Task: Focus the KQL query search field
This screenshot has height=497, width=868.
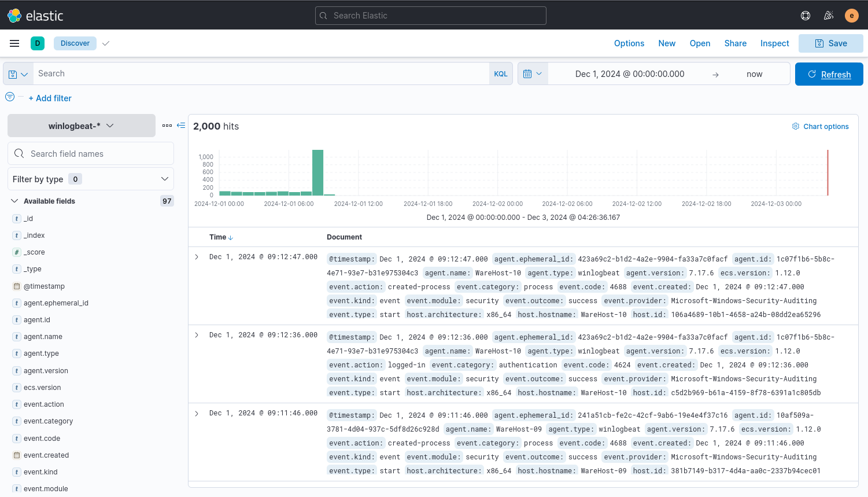Action: [261, 73]
